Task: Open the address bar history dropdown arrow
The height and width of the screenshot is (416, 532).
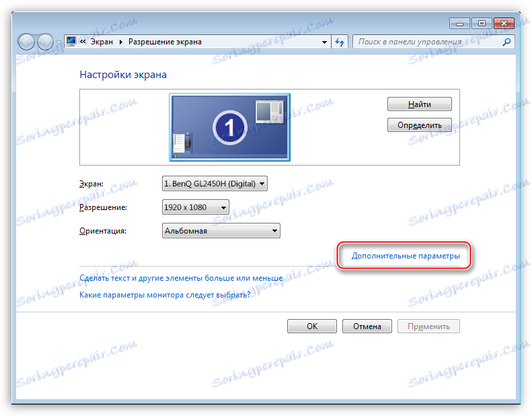Action: 324,42
